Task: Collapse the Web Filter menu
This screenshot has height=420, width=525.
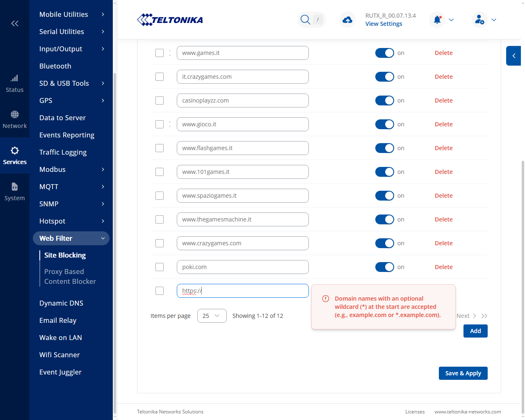Action: pos(71,238)
